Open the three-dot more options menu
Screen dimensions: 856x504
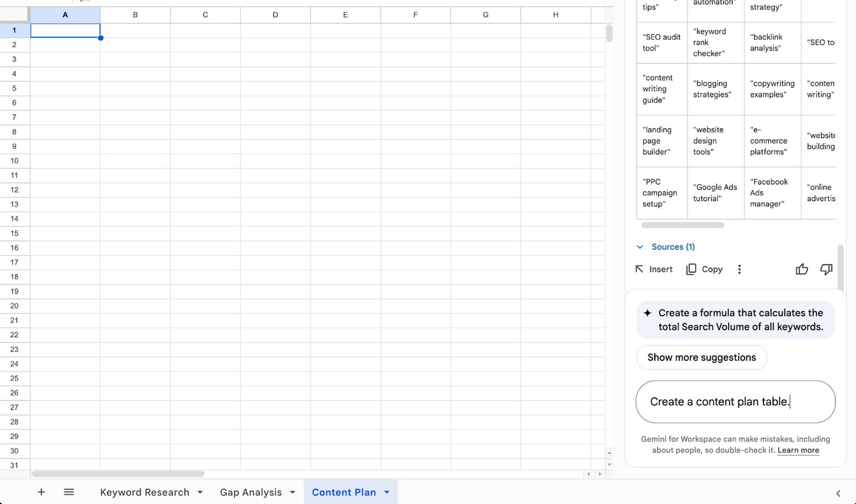[740, 270]
